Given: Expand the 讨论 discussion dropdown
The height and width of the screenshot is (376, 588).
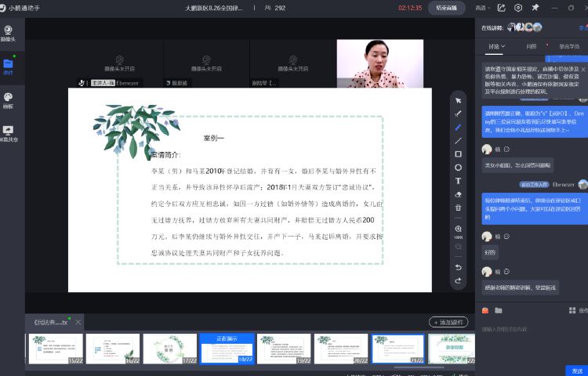Looking at the screenshot, I should [x=496, y=46].
